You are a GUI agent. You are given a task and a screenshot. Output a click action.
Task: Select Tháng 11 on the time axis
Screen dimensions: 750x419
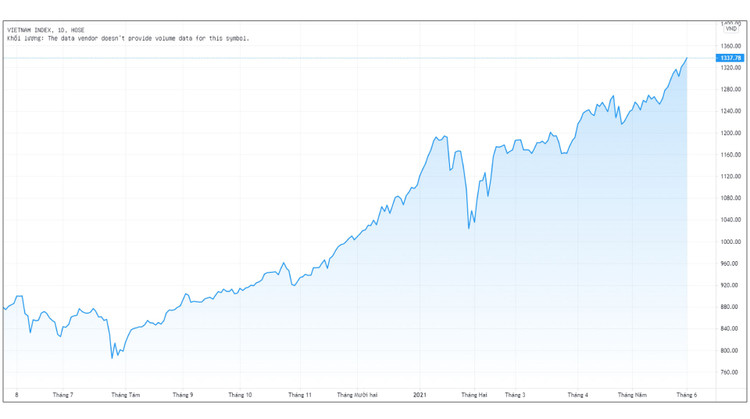(x=300, y=395)
